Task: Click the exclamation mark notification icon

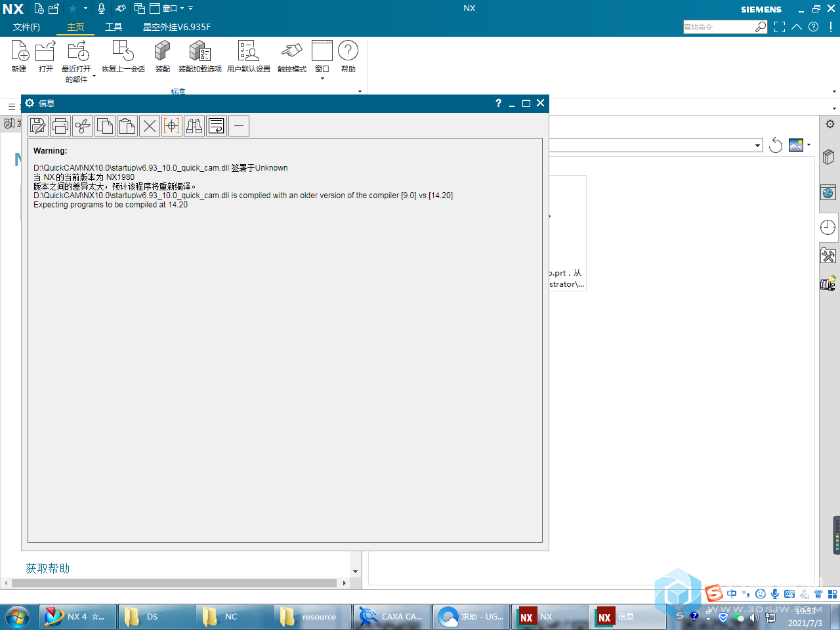Action: click(831, 27)
